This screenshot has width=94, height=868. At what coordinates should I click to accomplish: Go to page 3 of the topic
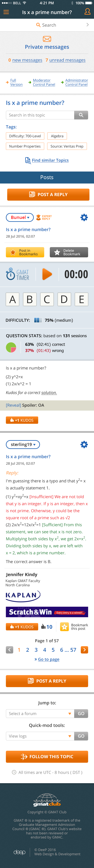click(x=36, y=650)
